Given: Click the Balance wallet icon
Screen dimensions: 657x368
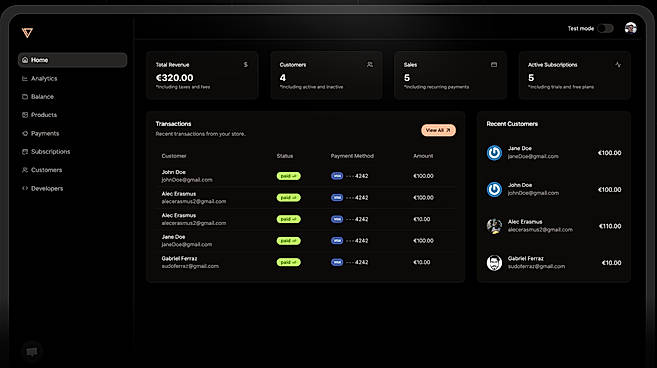Looking at the screenshot, I should [x=25, y=96].
